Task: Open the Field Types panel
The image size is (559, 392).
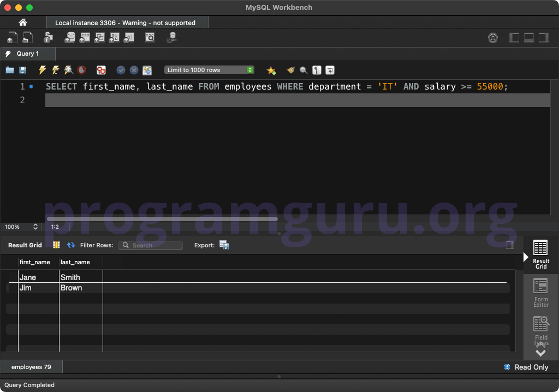Action: [541, 330]
